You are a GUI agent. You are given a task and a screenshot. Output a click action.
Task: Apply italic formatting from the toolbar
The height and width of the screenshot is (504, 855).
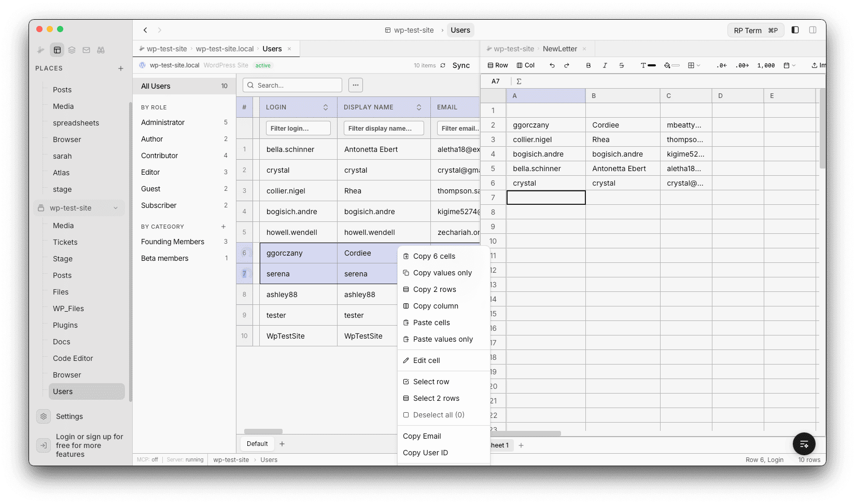[x=605, y=65]
